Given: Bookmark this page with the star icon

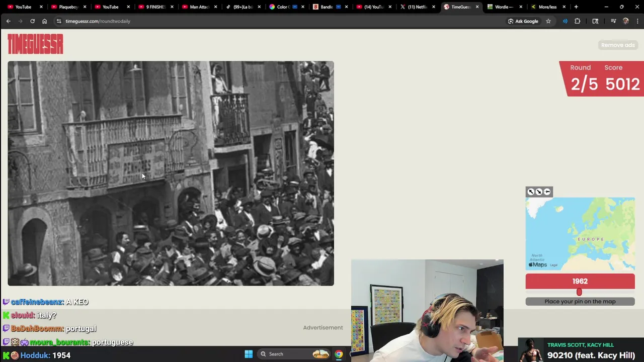Looking at the screenshot, I should 548,21.
